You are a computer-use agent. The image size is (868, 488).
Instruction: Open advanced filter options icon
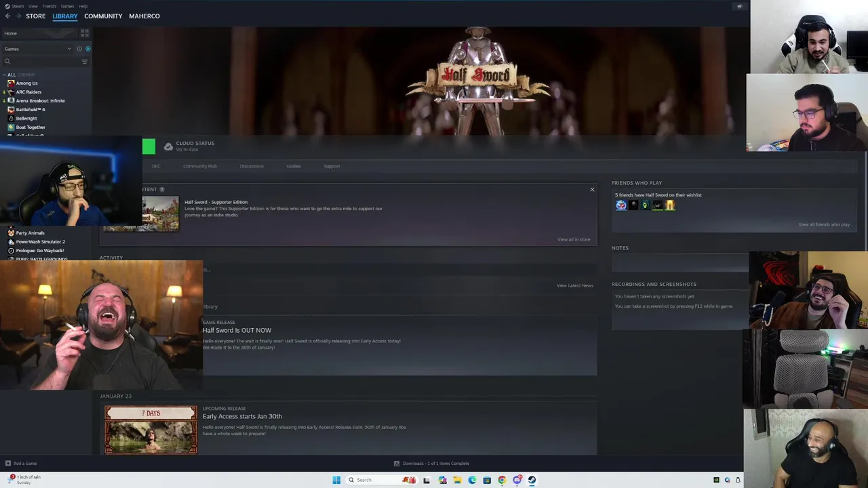point(85,62)
